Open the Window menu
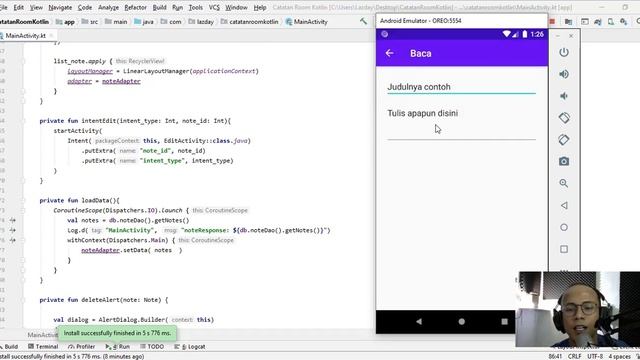 (x=236, y=7)
